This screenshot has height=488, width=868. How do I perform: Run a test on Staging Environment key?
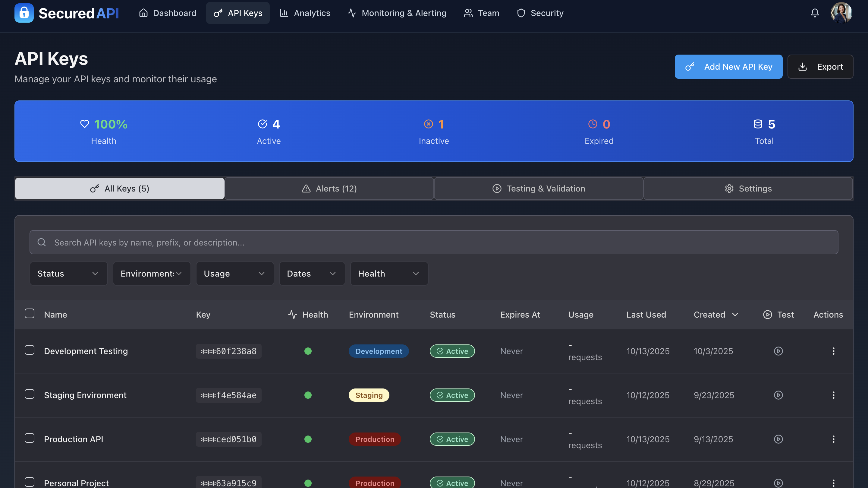pos(778,395)
